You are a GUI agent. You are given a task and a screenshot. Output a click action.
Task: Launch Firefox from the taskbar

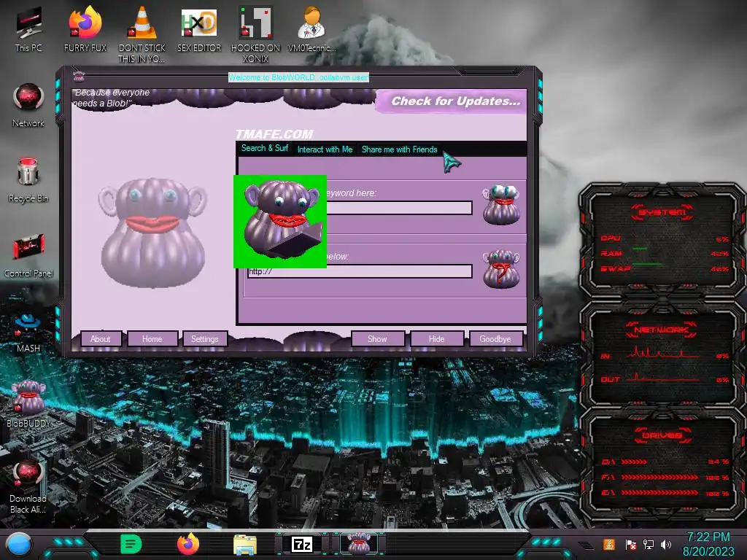(x=188, y=544)
